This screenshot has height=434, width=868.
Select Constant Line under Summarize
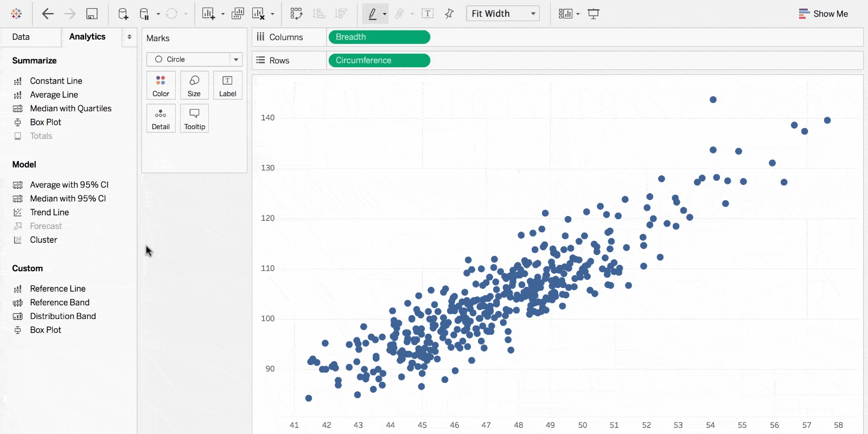(56, 81)
